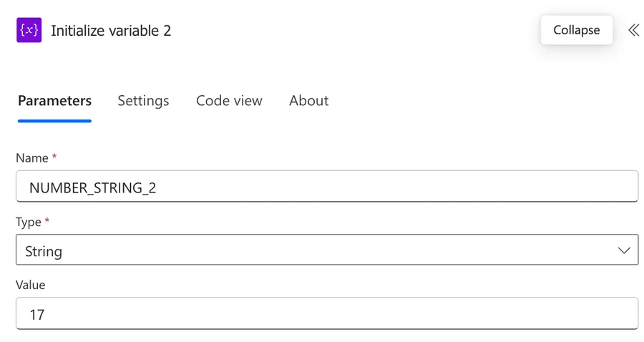The height and width of the screenshot is (342, 644).
Task: Click the double chevron panel collapse icon
Action: 633,31
